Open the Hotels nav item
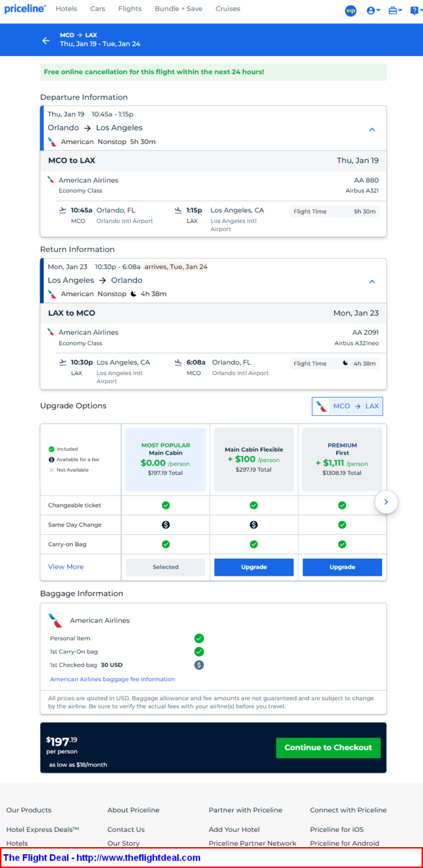Viewport: 423px width, 868px height. [66, 9]
